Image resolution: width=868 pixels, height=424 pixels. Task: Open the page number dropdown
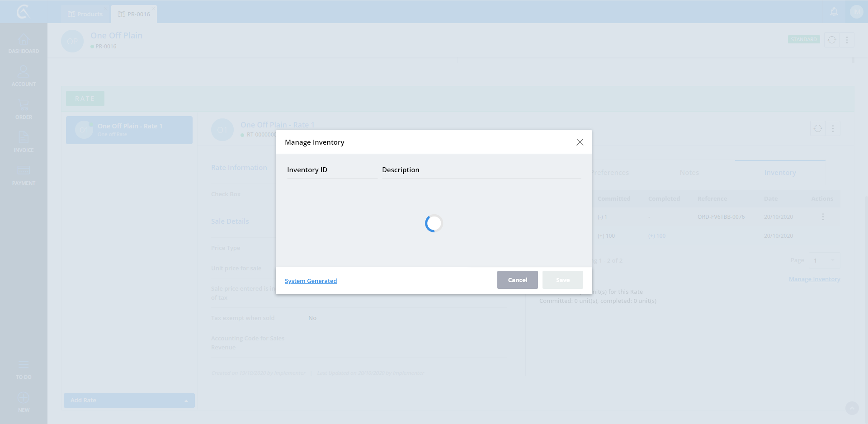[824, 260]
